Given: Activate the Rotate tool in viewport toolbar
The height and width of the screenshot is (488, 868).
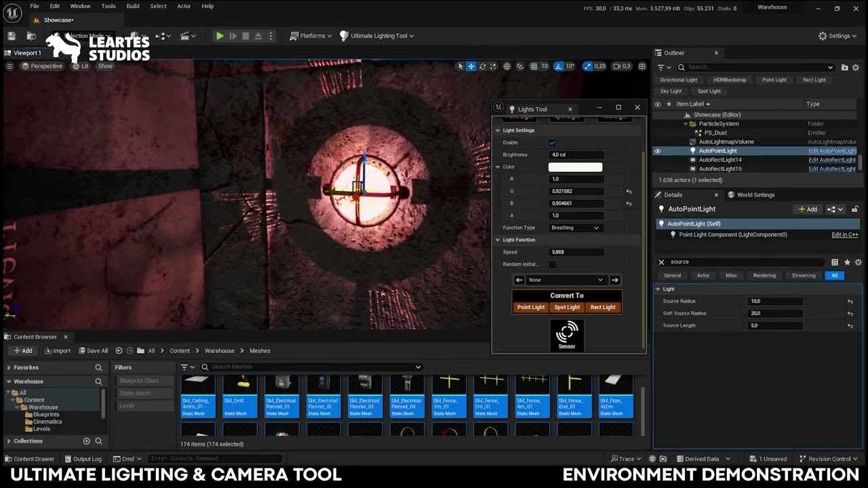Looking at the screenshot, I should 482,66.
